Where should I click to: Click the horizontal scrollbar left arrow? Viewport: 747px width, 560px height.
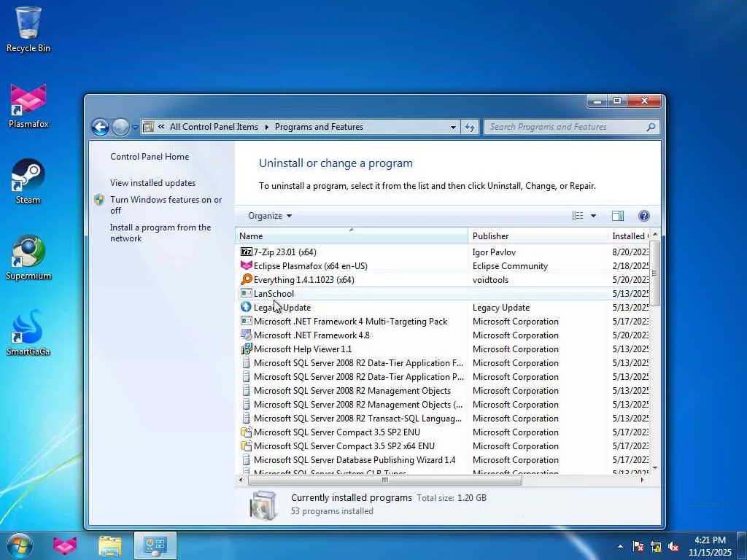click(x=241, y=480)
